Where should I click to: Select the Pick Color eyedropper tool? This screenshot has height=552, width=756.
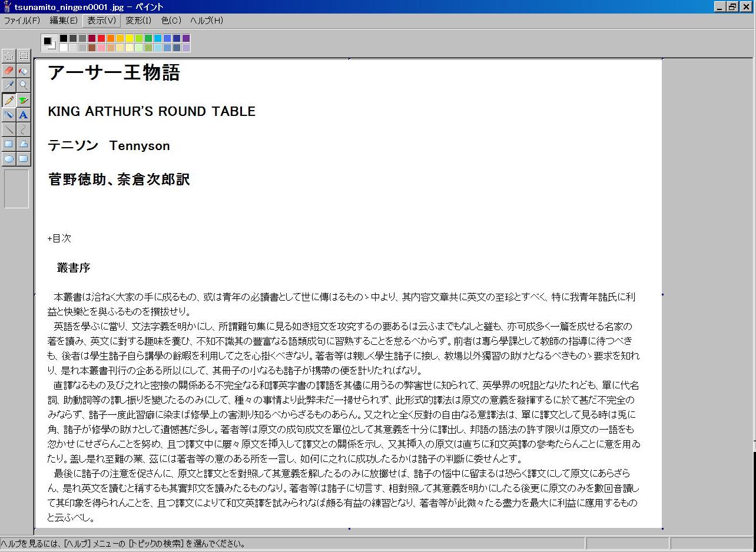pos(9,85)
